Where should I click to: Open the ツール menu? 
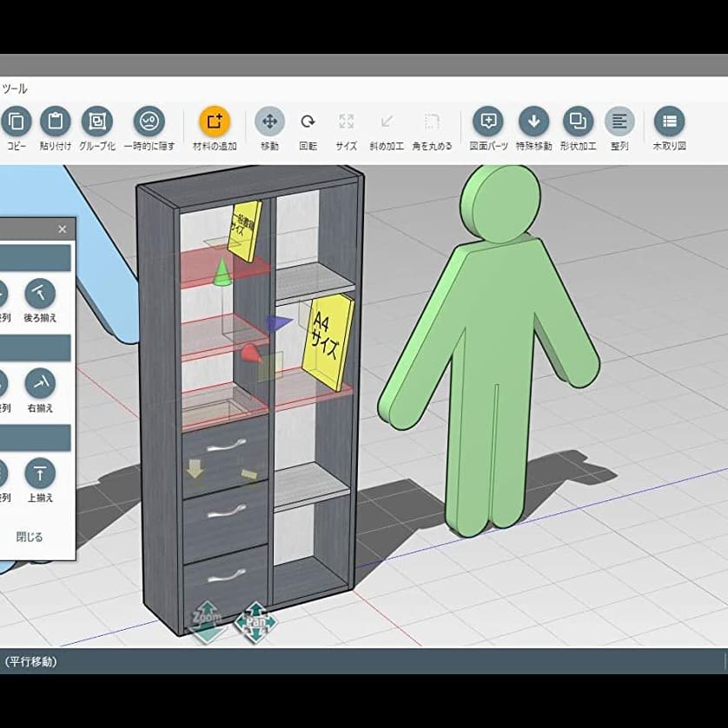(x=15, y=89)
